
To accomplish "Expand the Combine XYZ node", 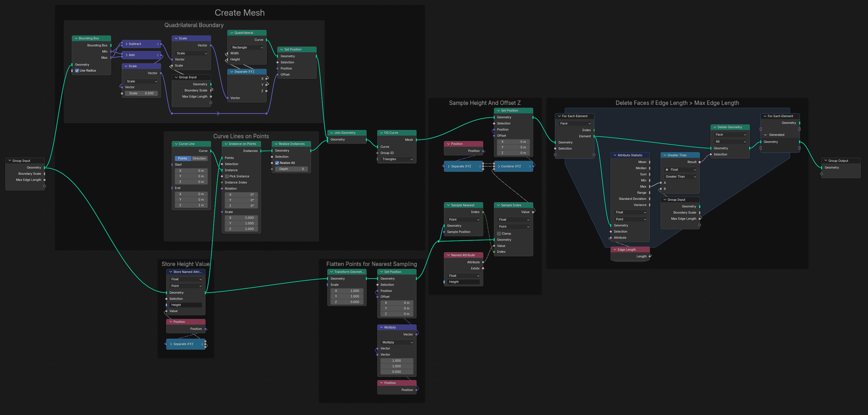I will [499, 167].
